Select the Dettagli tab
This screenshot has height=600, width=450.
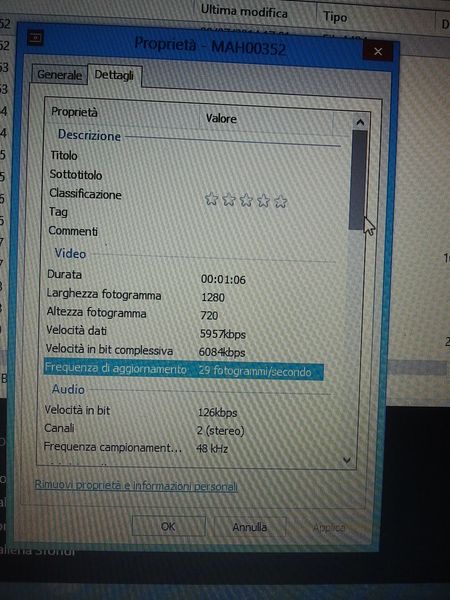pyautogui.click(x=114, y=75)
